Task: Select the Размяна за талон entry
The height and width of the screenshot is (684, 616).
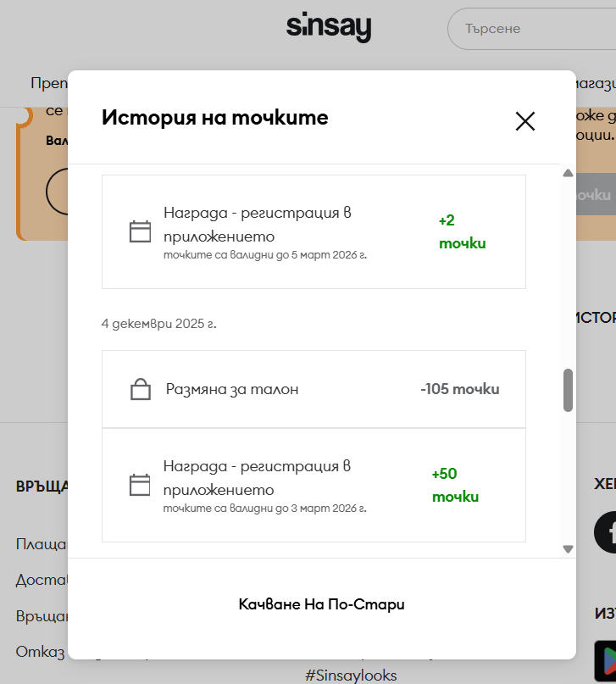Action: tap(231, 389)
